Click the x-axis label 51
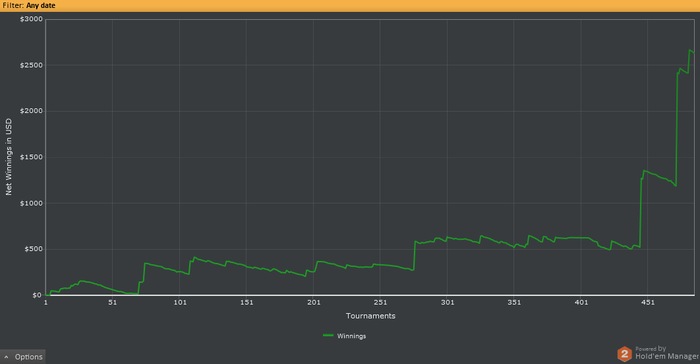This screenshot has width=700, height=364. point(112,302)
